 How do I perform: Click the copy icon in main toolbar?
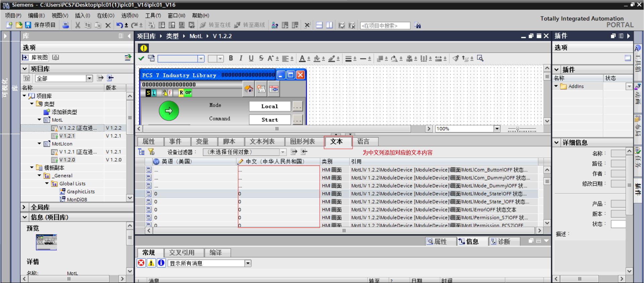coord(88,25)
